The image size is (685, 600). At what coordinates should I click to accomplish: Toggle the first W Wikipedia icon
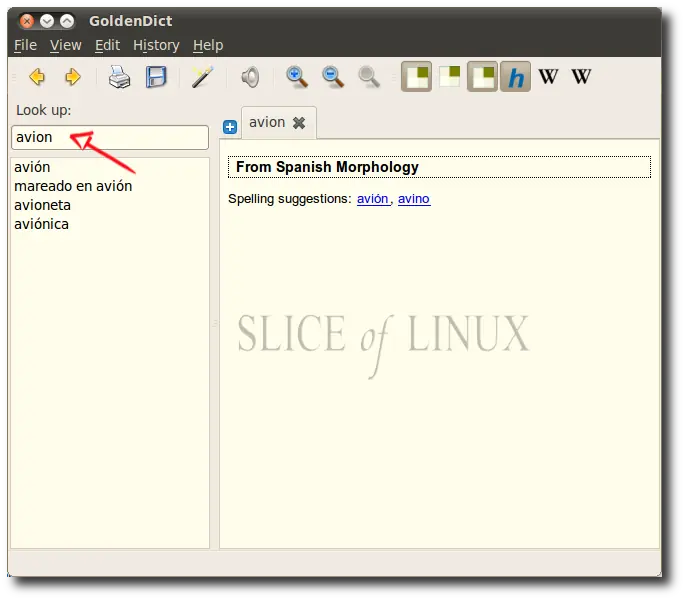pos(548,76)
